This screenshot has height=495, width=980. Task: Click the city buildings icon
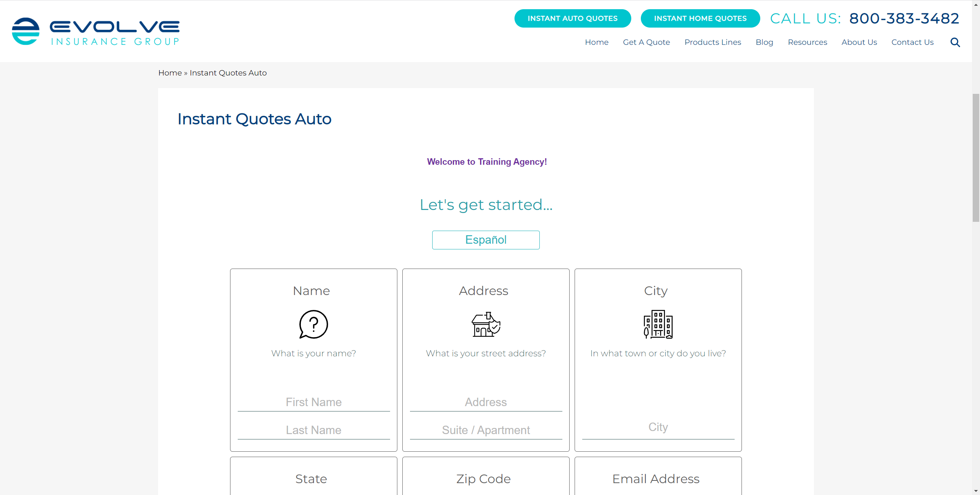(x=658, y=324)
